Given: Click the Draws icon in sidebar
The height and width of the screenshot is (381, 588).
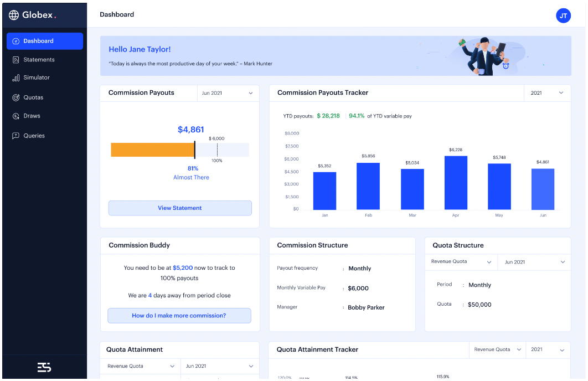Looking at the screenshot, I should [16, 116].
